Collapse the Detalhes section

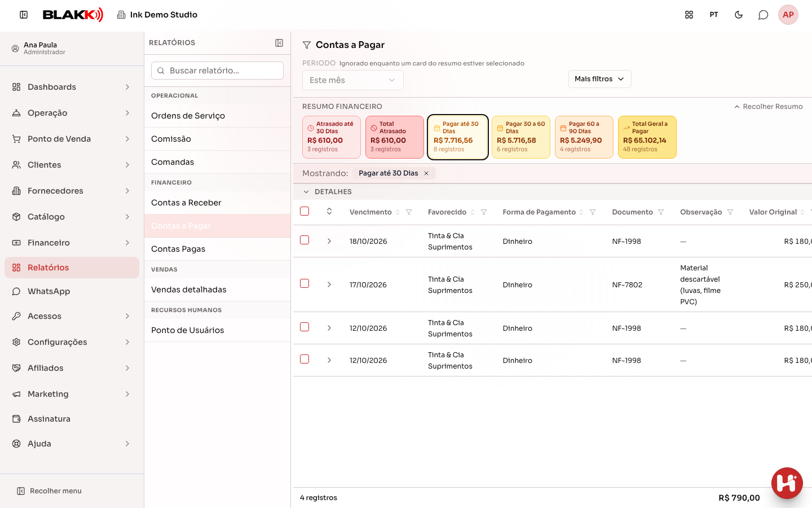306,192
